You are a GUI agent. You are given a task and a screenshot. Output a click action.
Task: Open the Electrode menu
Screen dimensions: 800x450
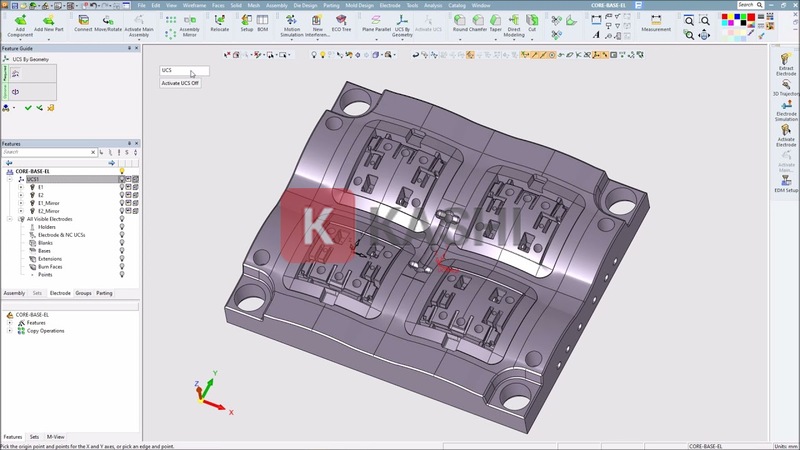click(x=390, y=6)
